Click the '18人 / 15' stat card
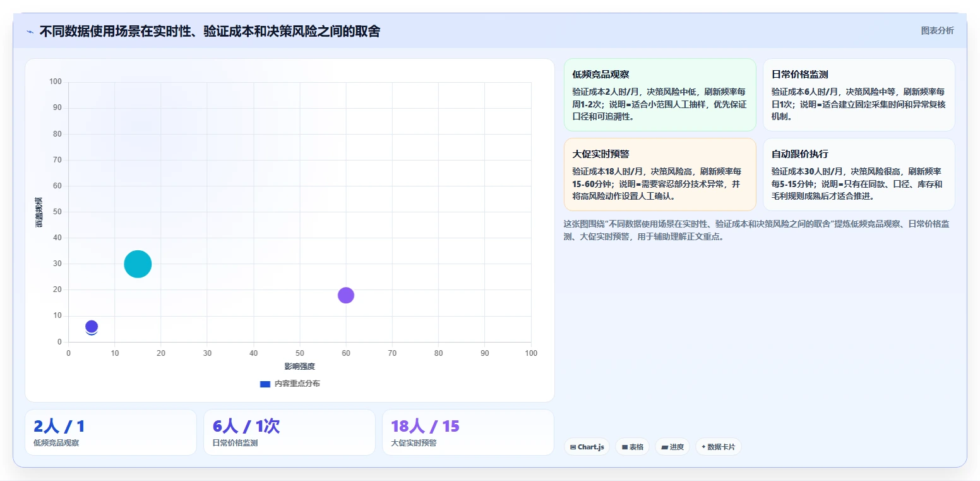The width and height of the screenshot is (980, 481). [x=468, y=432]
